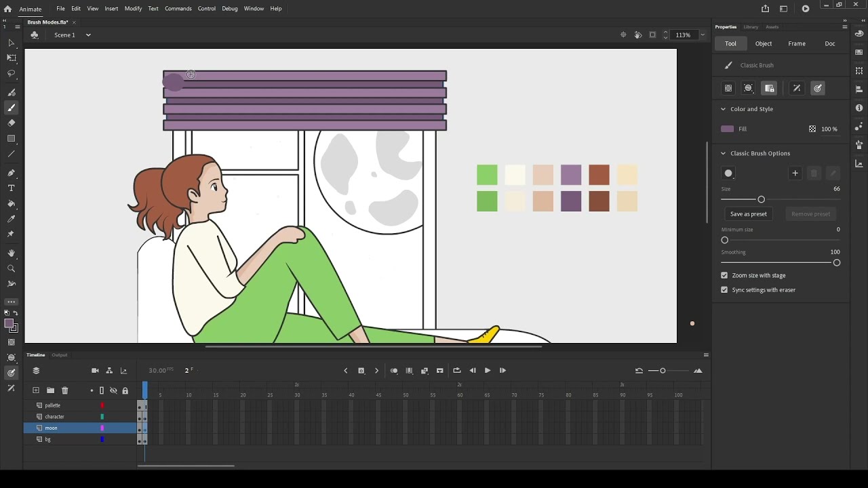Open the Commands menu
Image resolution: width=868 pixels, height=488 pixels.
(x=178, y=9)
